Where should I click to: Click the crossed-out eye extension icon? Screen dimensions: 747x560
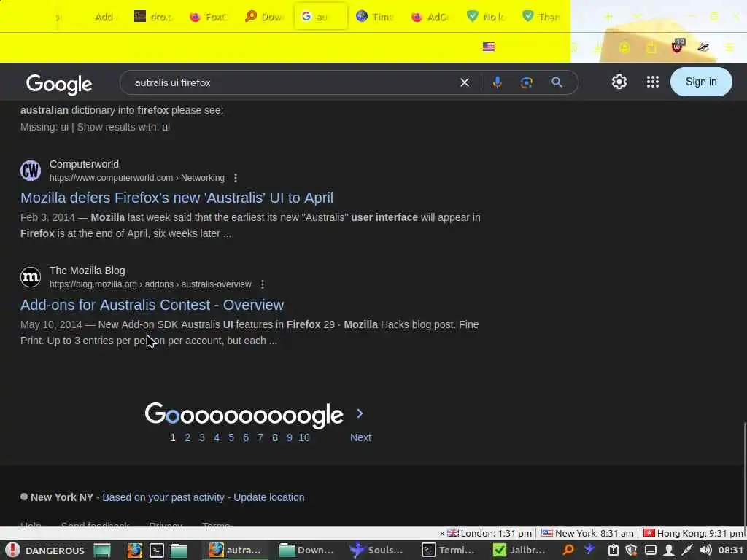click(x=703, y=47)
